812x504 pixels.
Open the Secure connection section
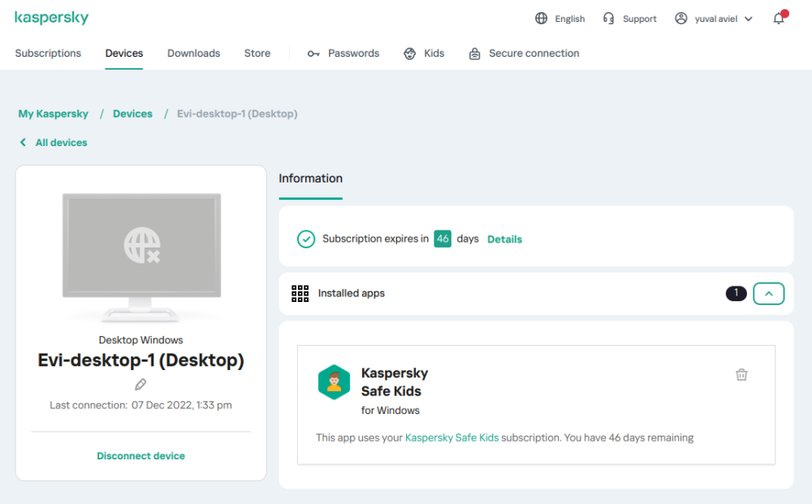[525, 54]
